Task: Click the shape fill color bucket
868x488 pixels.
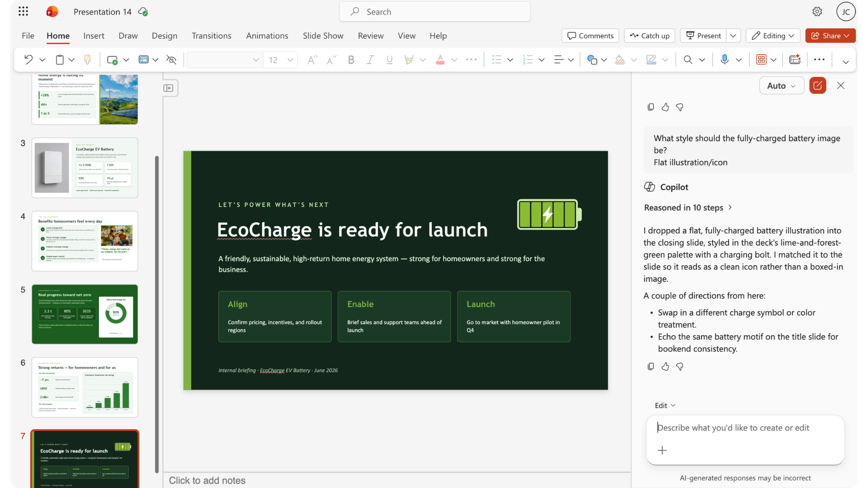Action: coord(620,60)
